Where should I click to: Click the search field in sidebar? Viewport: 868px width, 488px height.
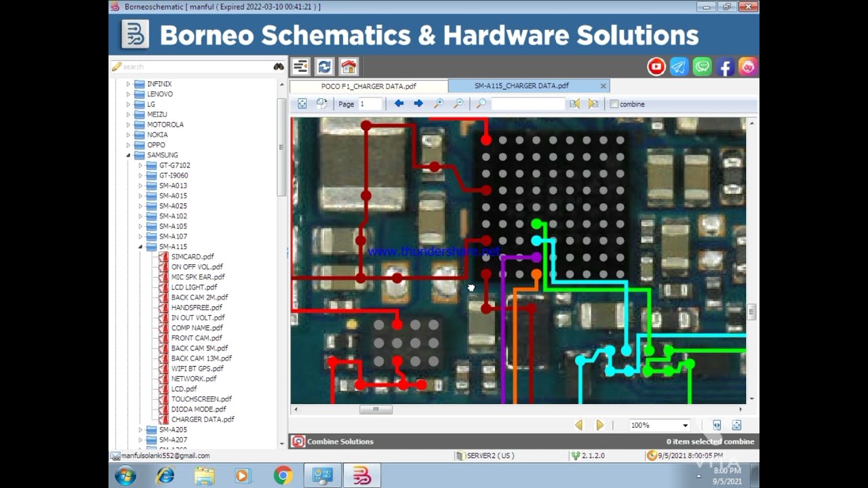(197, 66)
